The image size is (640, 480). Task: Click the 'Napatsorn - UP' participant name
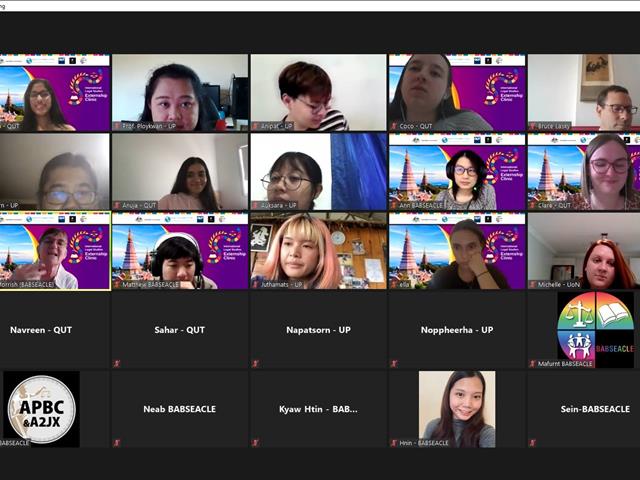[x=318, y=330]
